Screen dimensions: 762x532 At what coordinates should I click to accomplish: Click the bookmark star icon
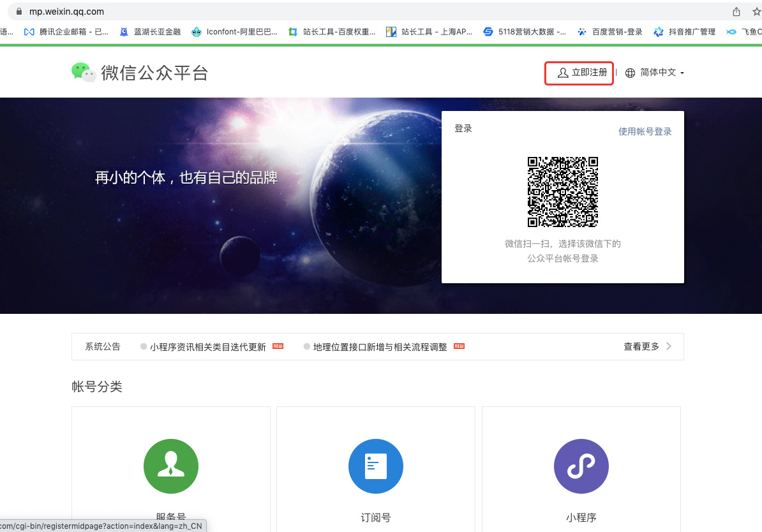[757, 11]
